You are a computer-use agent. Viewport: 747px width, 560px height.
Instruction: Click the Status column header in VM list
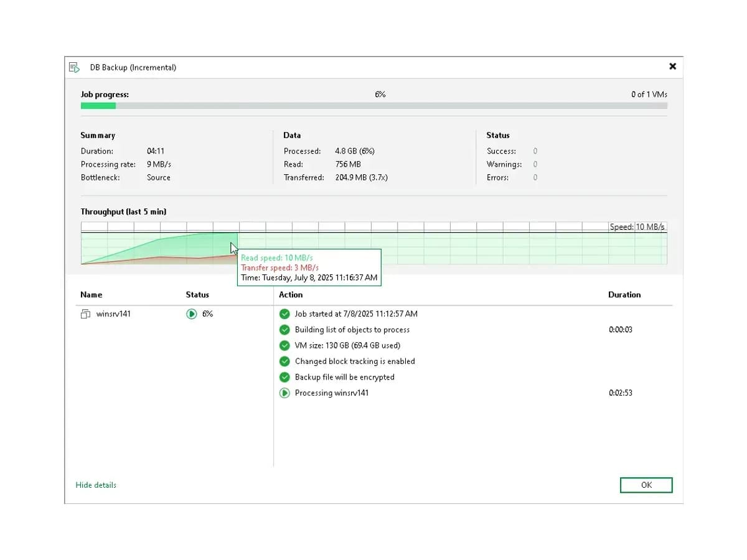197,295
